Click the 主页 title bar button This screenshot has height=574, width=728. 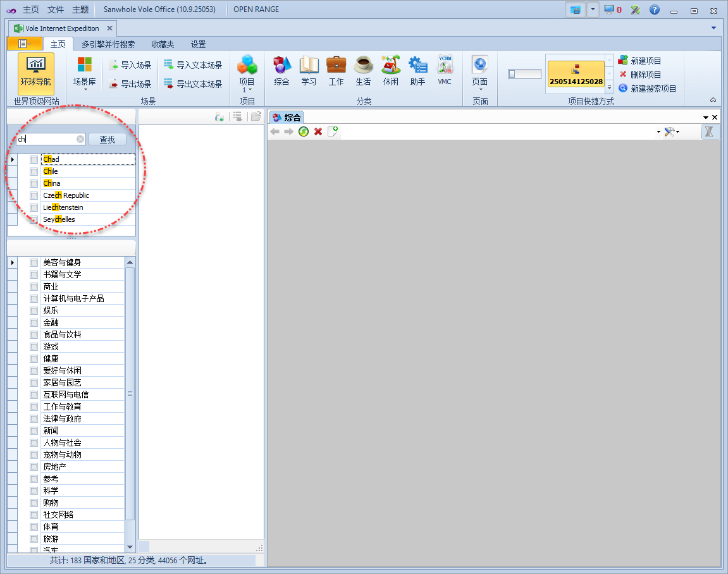click(x=31, y=9)
